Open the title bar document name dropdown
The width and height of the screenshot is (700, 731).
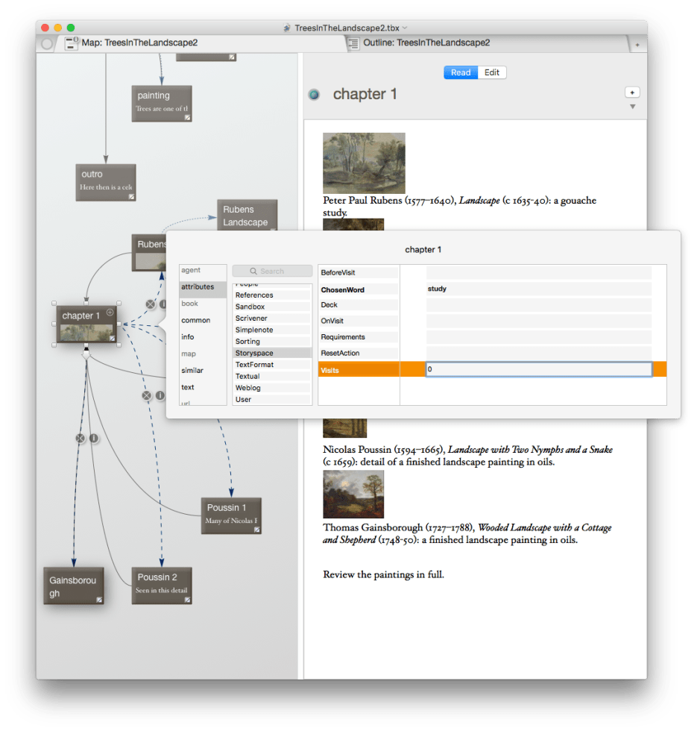coord(405,28)
